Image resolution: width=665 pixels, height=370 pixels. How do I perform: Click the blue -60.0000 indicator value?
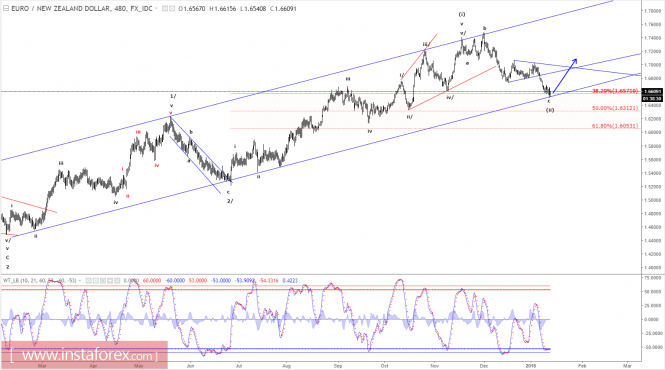coord(175,280)
